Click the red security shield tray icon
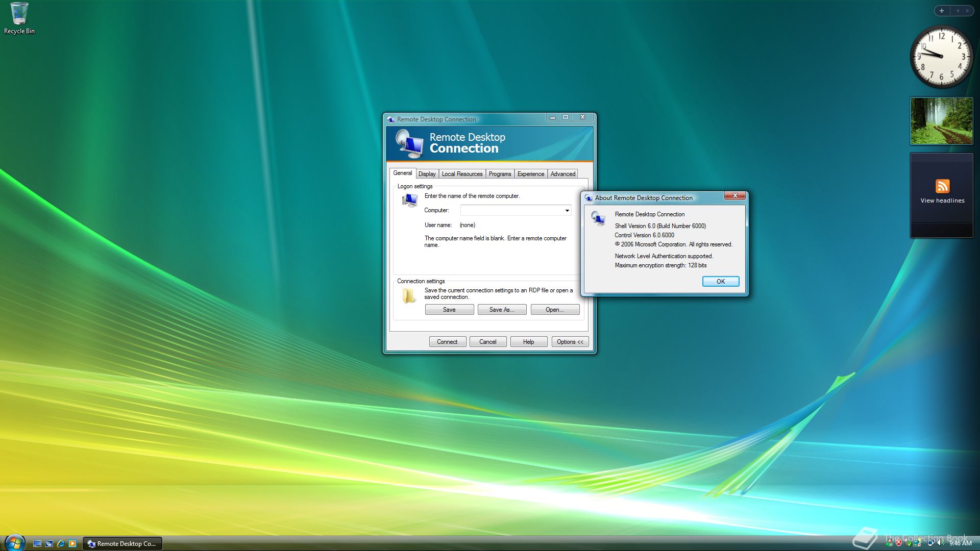The width and height of the screenshot is (980, 551). (899, 543)
